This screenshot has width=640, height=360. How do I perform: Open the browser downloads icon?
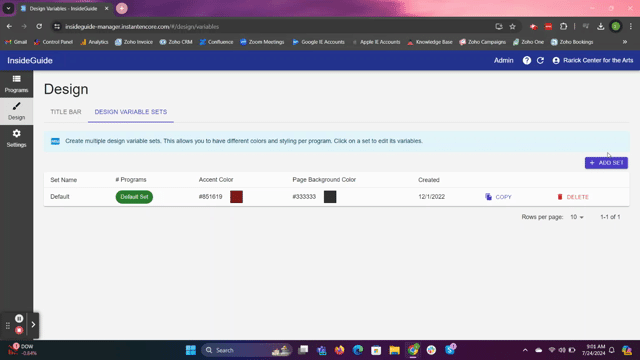(600, 27)
